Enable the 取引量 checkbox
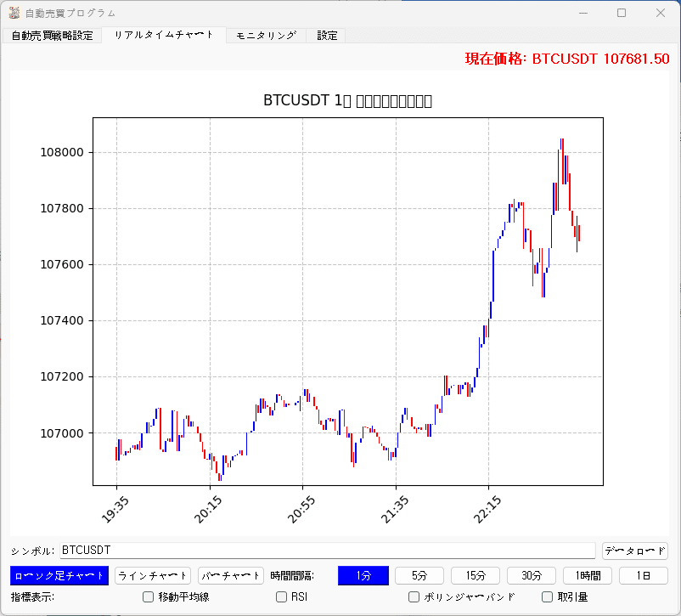Image resolution: width=681 pixels, height=616 pixels. (547, 596)
